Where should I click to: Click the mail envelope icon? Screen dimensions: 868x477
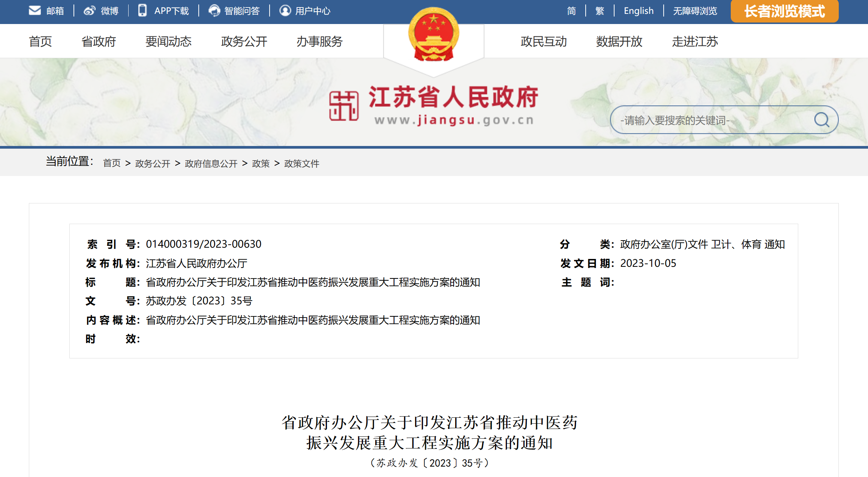35,11
